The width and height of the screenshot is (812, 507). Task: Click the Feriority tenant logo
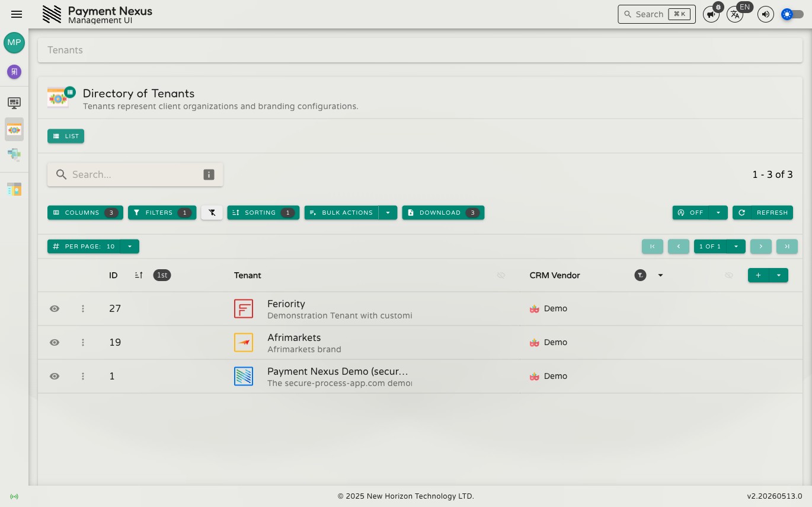pyautogui.click(x=244, y=308)
